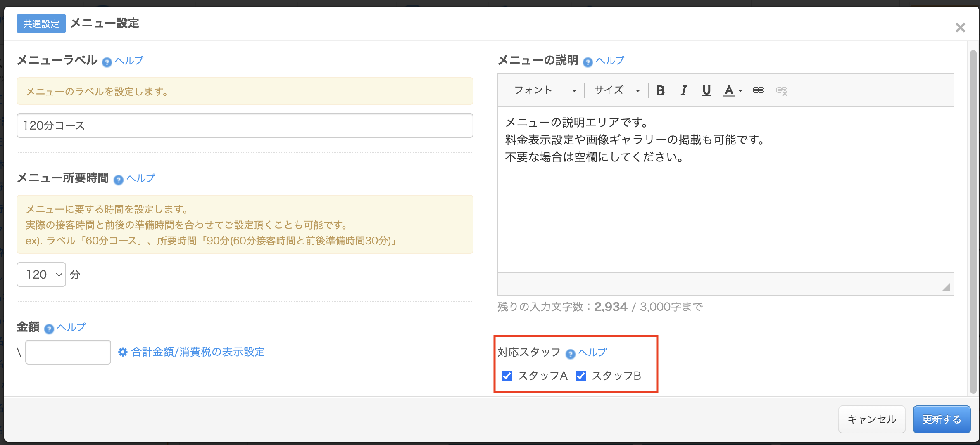
Task: Click the 共通設定 tab label
Action: 41,24
